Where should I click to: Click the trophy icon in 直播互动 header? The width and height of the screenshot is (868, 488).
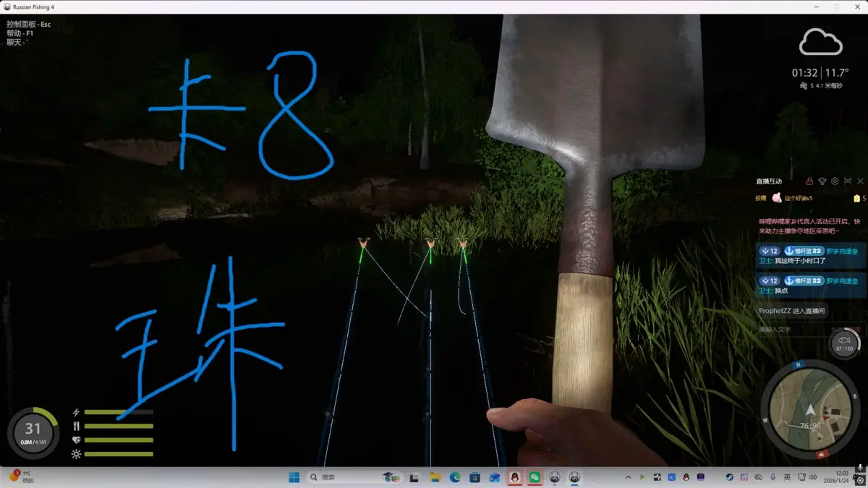(x=822, y=181)
